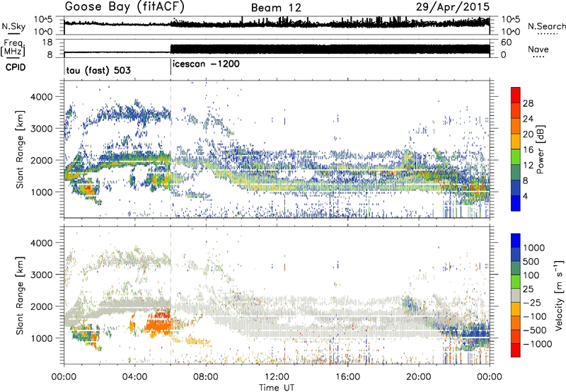Click the '3000' tick of the velocity panel

(41, 275)
